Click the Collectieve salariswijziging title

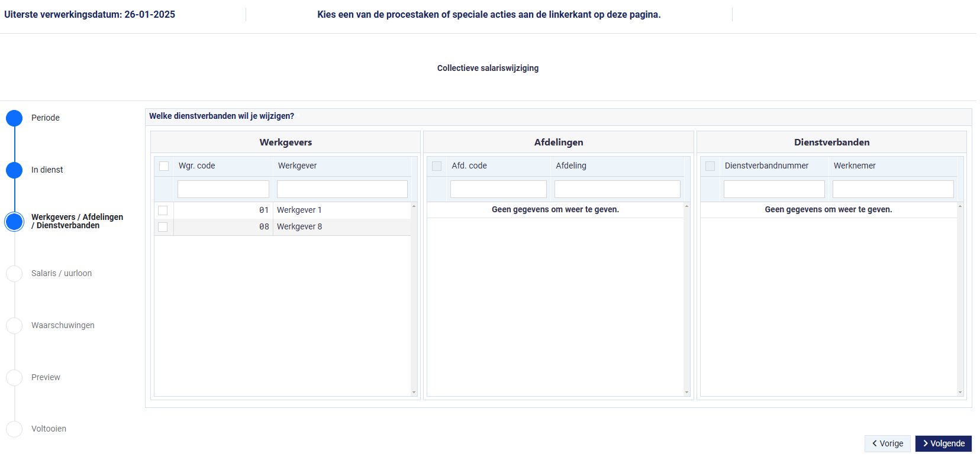(488, 68)
